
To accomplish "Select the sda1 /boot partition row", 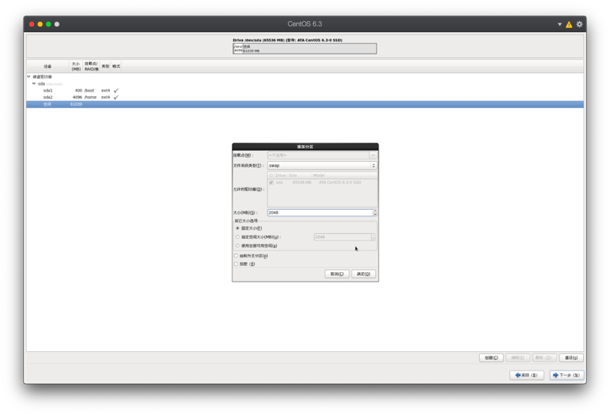I will (x=305, y=90).
